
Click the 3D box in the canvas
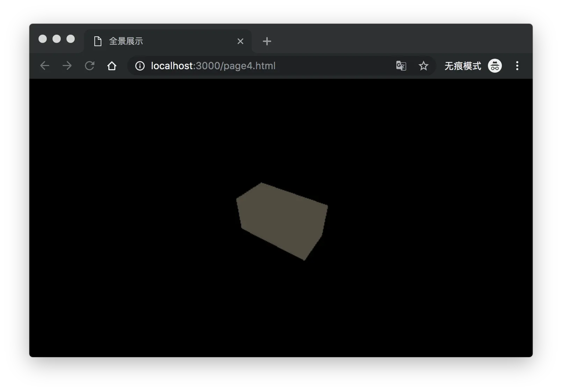tap(282, 221)
